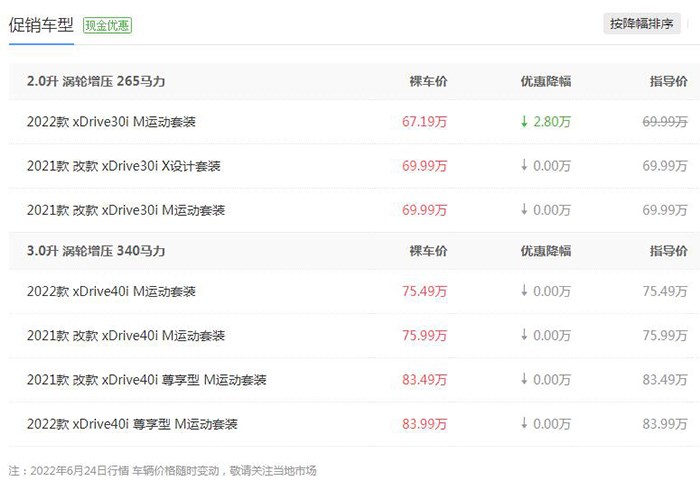
Task: Click the 2.0升 涡轮增压 265马力 group header
Action: click(96, 81)
